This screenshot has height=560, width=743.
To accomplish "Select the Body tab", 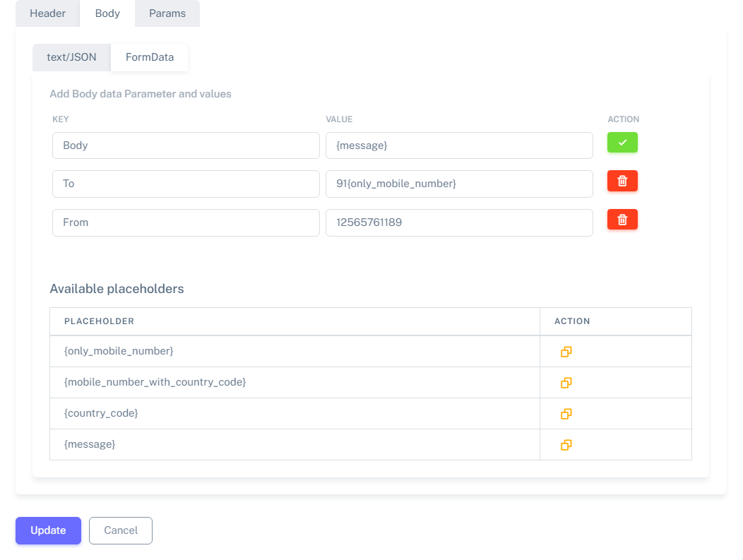I will 107,13.
